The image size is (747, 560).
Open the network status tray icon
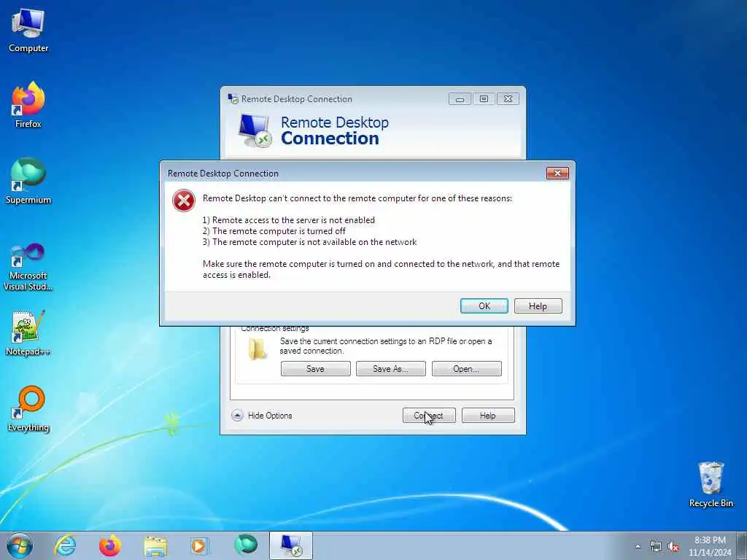click(656, 547)
